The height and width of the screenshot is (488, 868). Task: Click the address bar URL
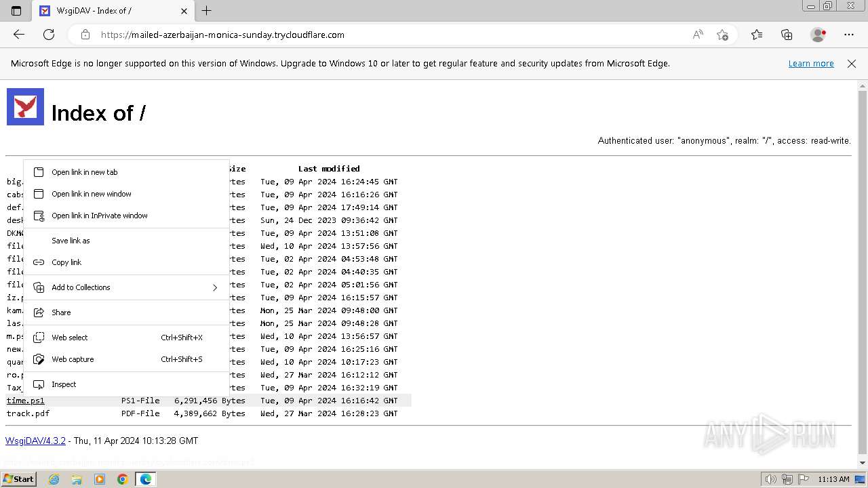click(222, 35)
